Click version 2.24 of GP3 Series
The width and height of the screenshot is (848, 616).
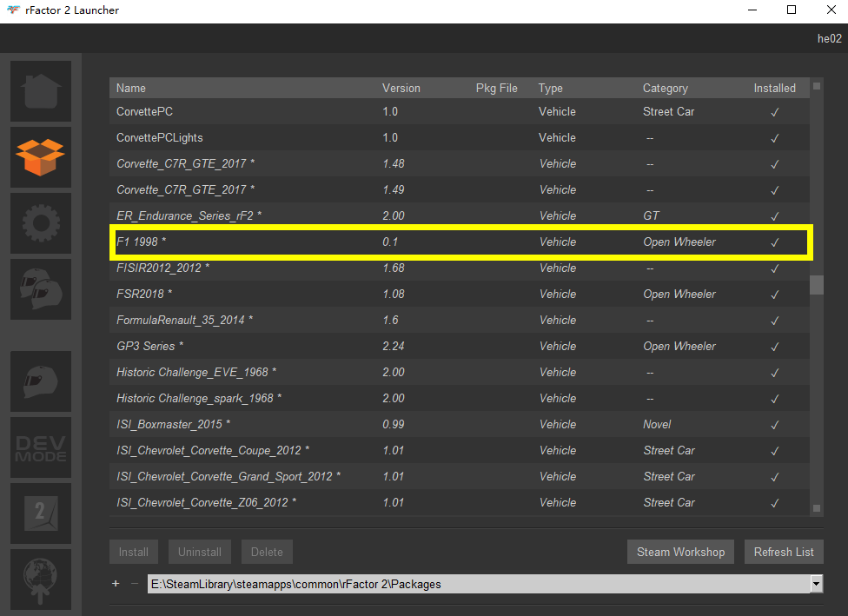[x=394, y=346]
